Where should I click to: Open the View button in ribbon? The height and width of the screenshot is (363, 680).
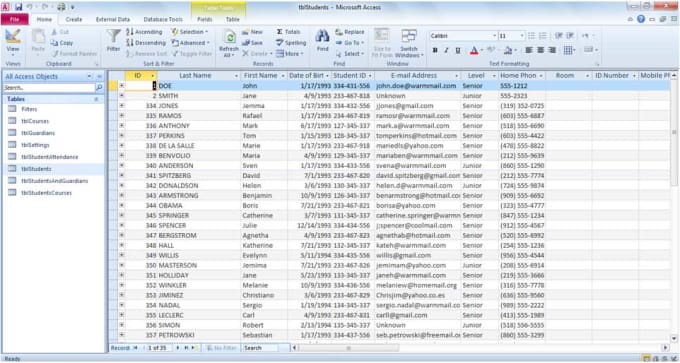click(x=13, y=43)
